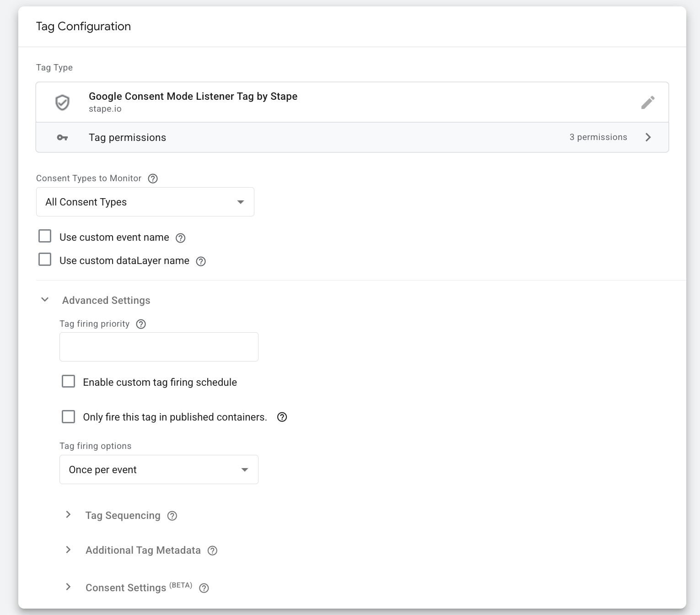Click the shield icon of Consent Mode Listener tag
Screen dimensions: 700x615
pyautogui.click(x=62, y=102)
